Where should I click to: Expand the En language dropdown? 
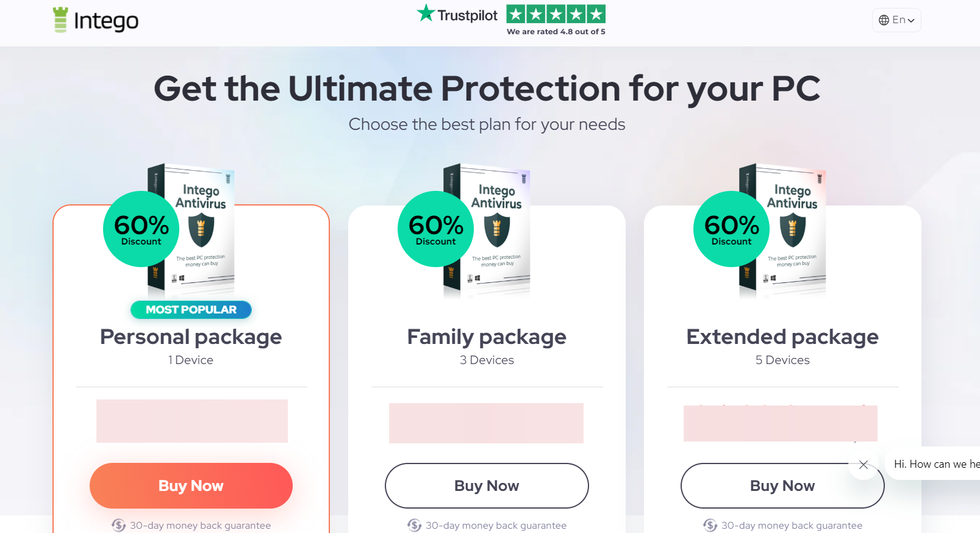[896, 20]
